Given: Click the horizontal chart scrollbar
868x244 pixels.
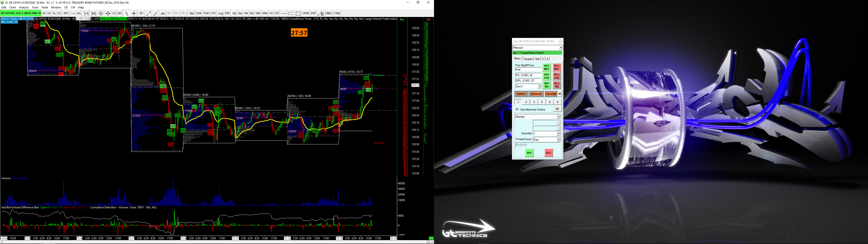Looking at the screenshot, I should 216,242.
